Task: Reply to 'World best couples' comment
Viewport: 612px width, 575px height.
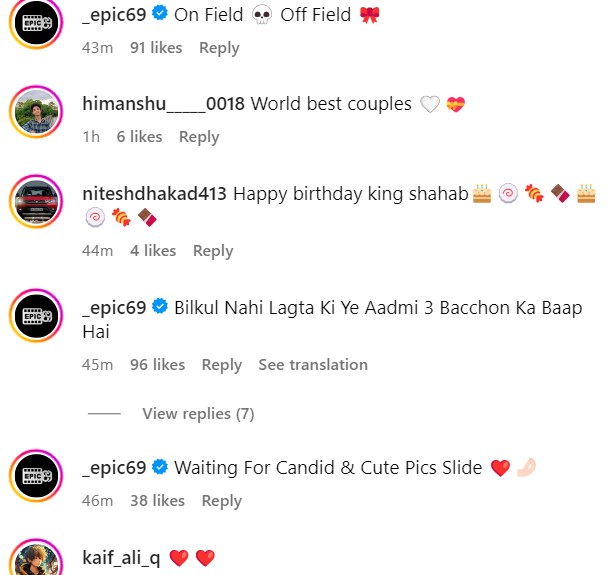Action: pos(199,137)
